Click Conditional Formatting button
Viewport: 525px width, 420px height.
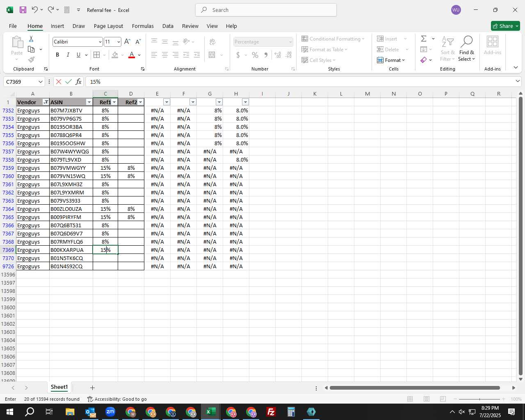point(333,39)
